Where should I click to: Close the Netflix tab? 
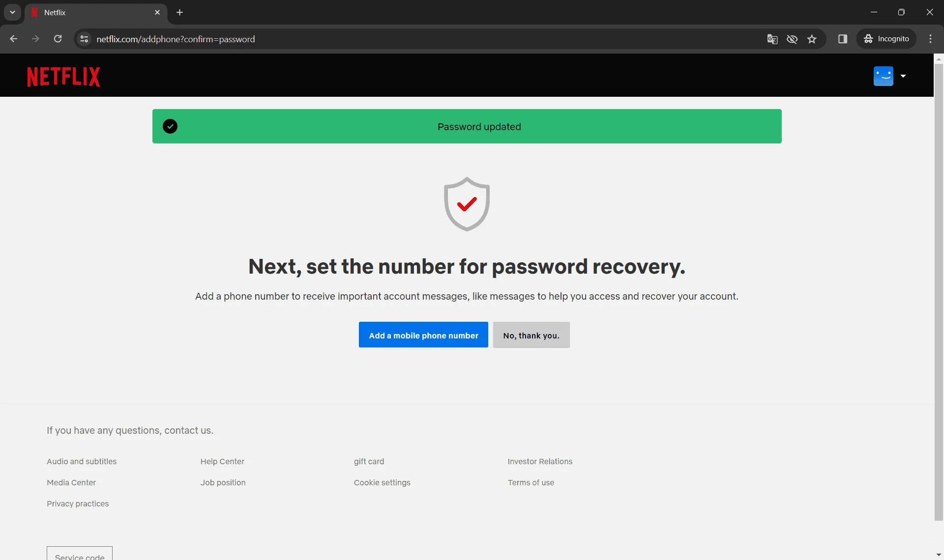tap(157, 12)
